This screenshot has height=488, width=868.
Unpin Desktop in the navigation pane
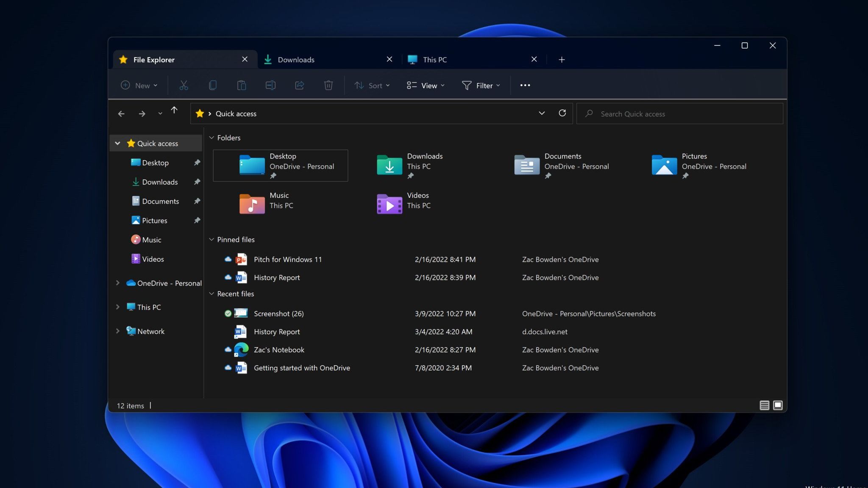click(197, 163)
